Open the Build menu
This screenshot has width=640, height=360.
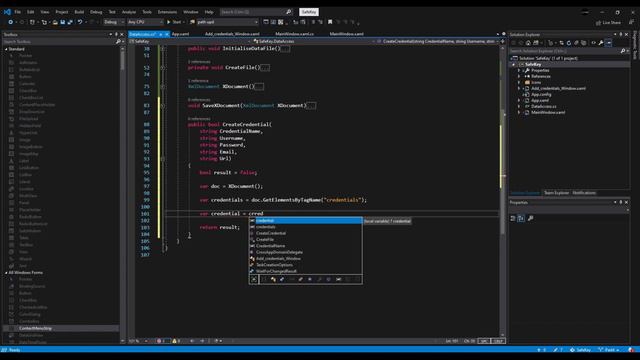(x=79, y=12)
